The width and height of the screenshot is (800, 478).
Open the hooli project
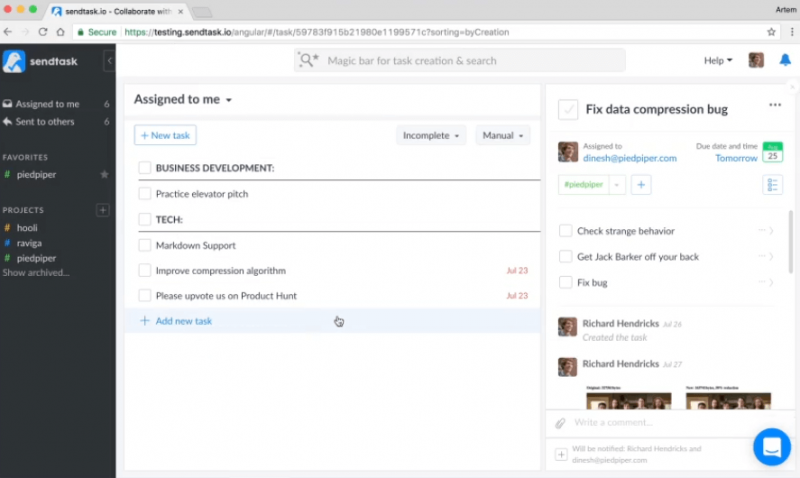[27, 228]
